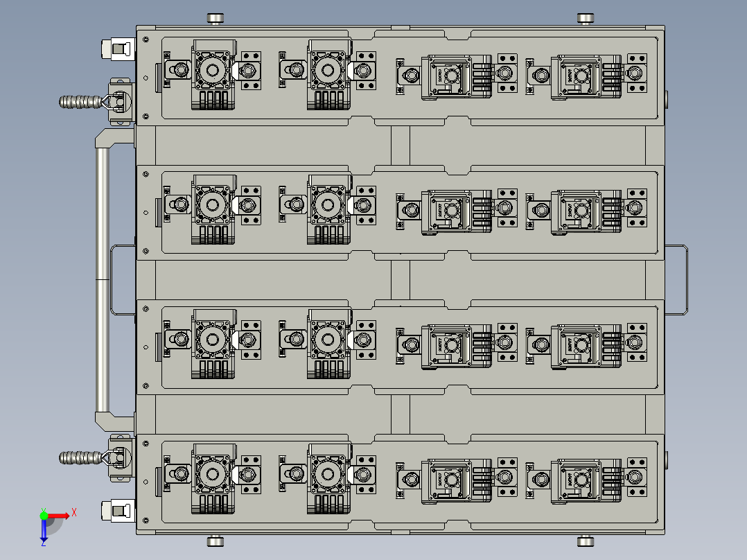Select the lower-left latch block outside the frame
The width and height of the screenshot is (747, 560).
(x=118, y=511)
